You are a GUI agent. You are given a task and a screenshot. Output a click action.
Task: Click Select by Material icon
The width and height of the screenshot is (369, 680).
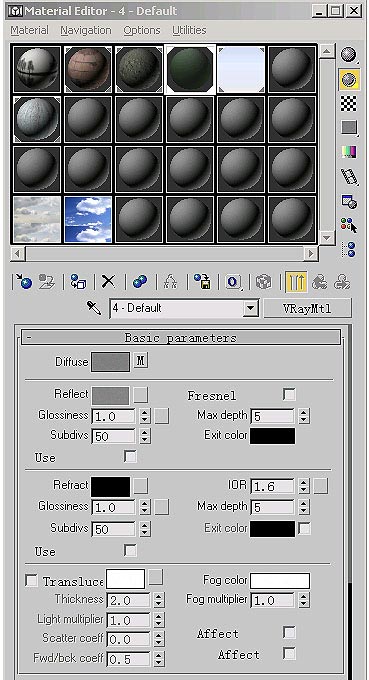tap(349, 225)
